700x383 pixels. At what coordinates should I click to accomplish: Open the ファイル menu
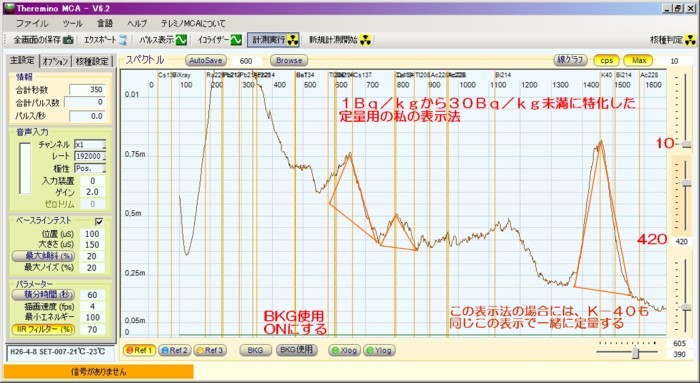[32, 23]
